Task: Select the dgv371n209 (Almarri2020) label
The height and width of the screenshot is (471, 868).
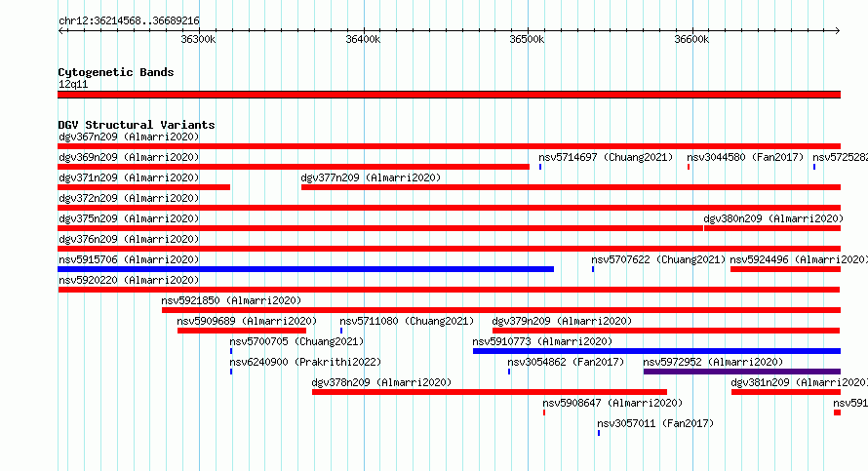Action: [x=129, y=177]
